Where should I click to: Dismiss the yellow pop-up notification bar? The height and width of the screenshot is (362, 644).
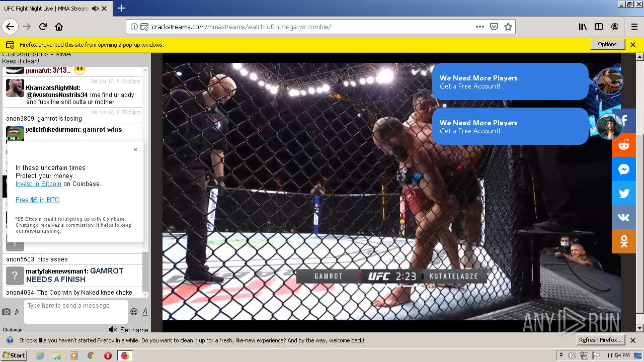[633, 44]
